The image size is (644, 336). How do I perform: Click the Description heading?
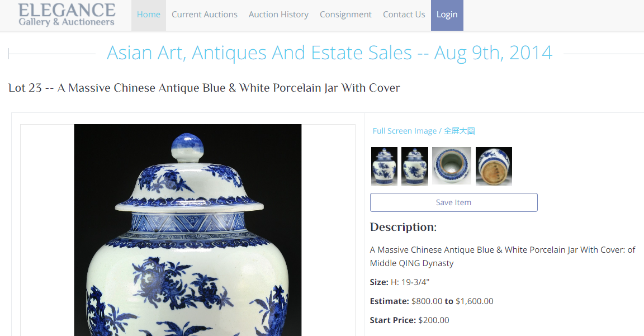coord(403,227)
